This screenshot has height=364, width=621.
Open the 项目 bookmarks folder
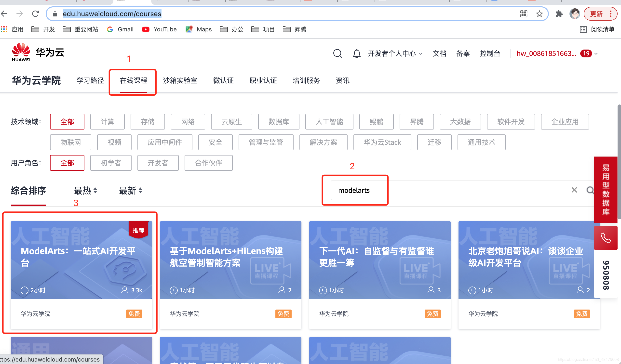(263, 29)
